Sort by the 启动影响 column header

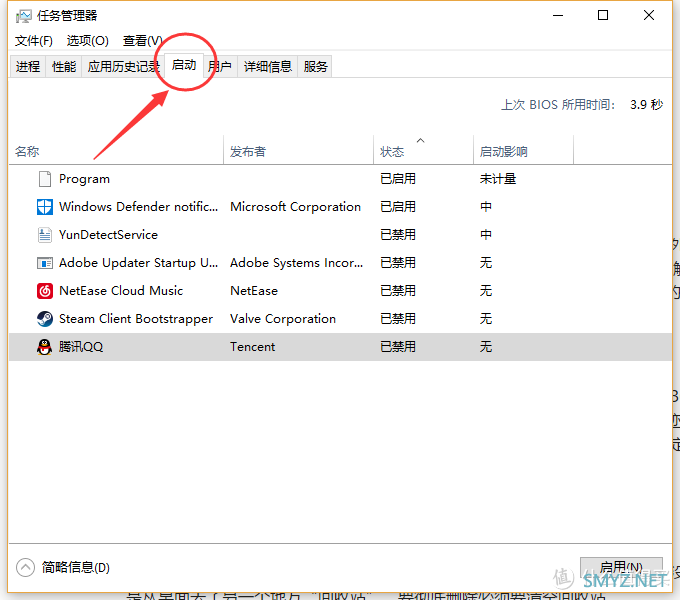(523, 151)
